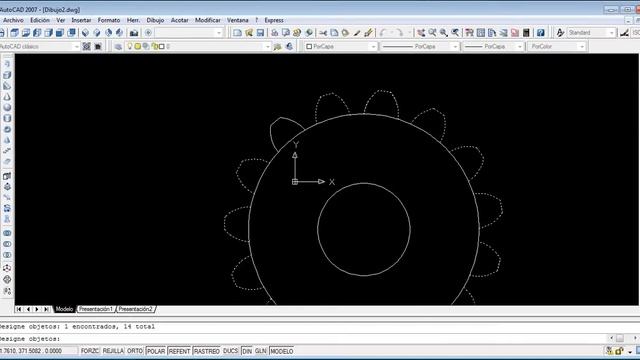Click the Match Properties brush icon
Screen dimensions: 640x360
[x=357, y=33]
